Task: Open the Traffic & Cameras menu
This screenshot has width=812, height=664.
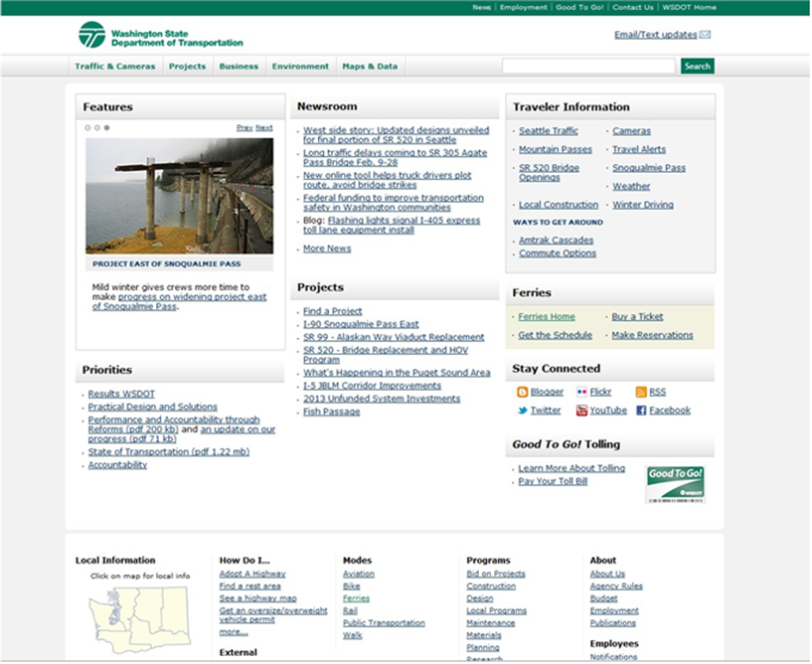Action: pos(115,67)
